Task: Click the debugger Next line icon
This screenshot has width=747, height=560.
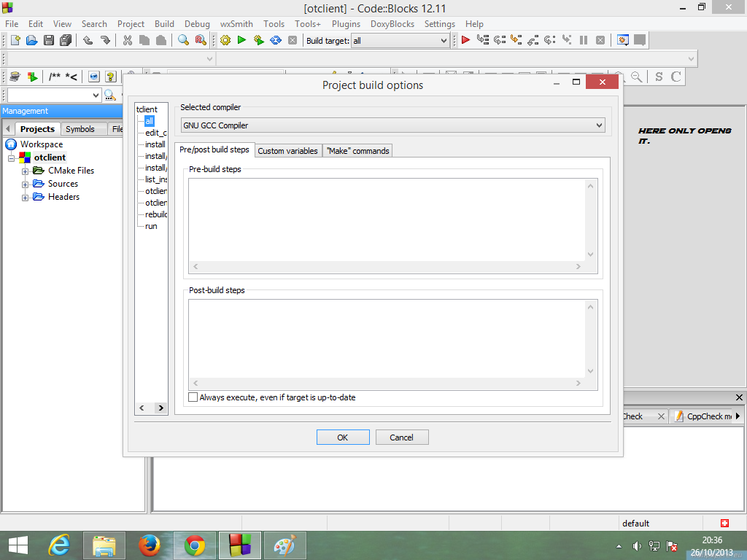Action: 499,41
